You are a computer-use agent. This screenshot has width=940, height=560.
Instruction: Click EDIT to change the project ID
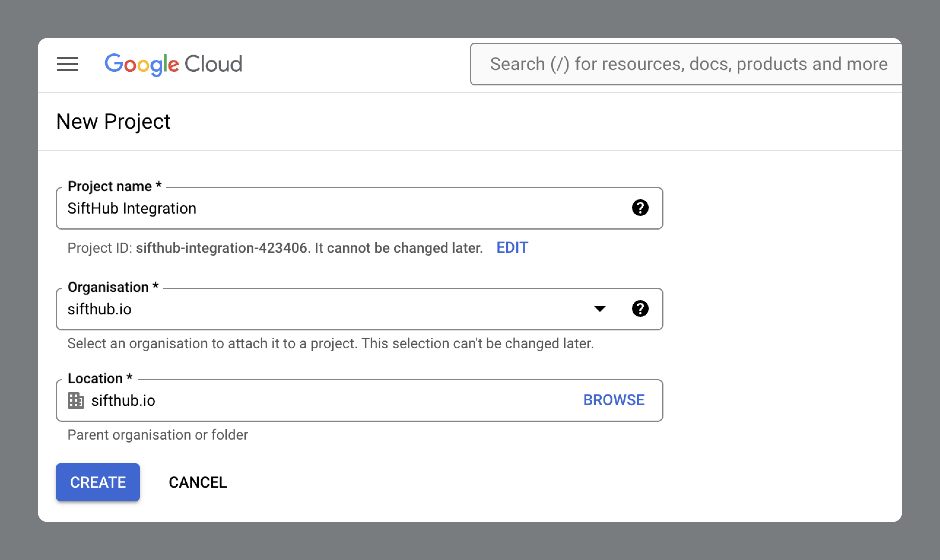click(512, 248)
